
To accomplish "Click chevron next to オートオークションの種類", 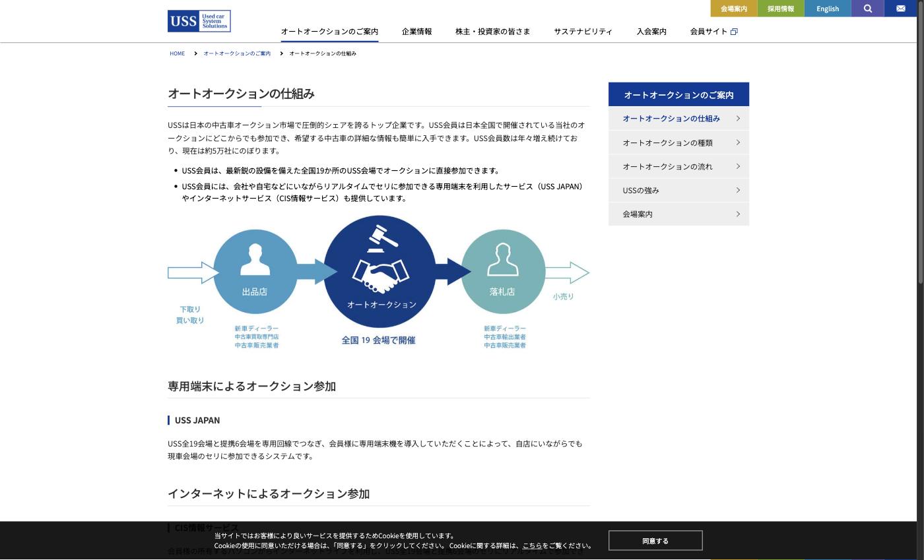I will pos(738,142).
